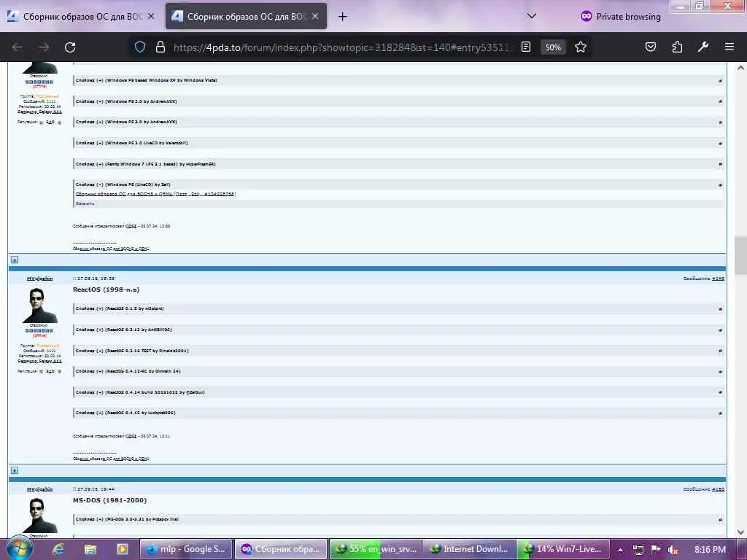Expand spoiler ReactOS 0.4.15
Image resolution: width=747 pixels, height=560 pixels.
click(398, 413)
